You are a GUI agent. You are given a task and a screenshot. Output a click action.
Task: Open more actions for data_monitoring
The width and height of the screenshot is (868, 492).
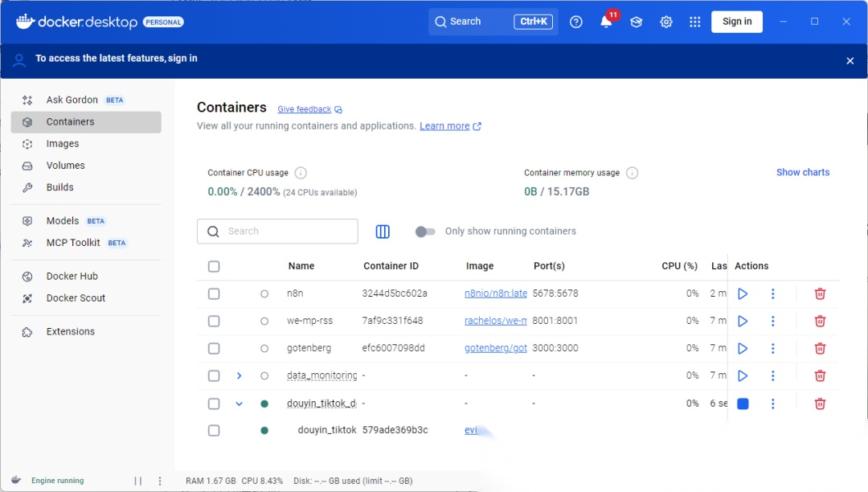point(773,375)
